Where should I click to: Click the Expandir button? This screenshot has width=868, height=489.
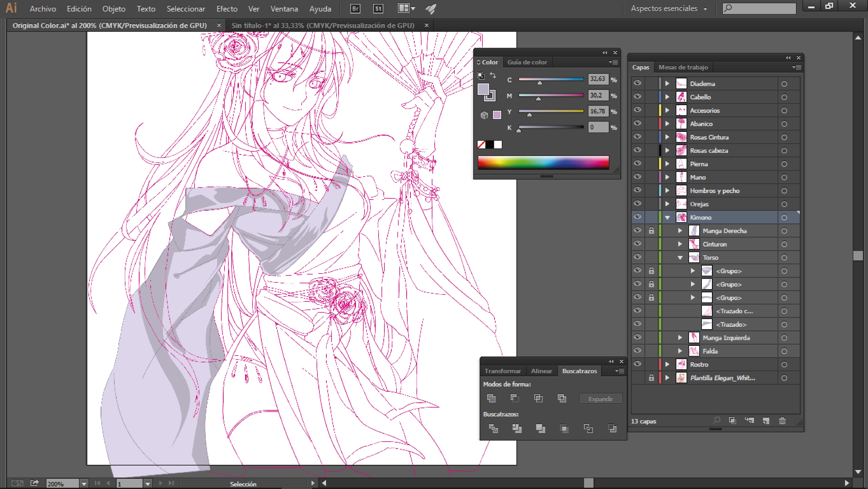[601, 399]
